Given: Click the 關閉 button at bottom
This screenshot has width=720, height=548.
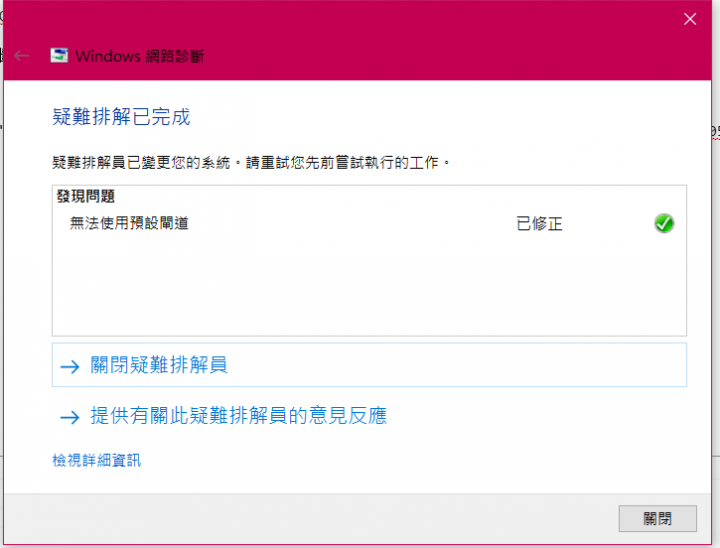Looking at the screenshot, I should click(x=657, y=519).
